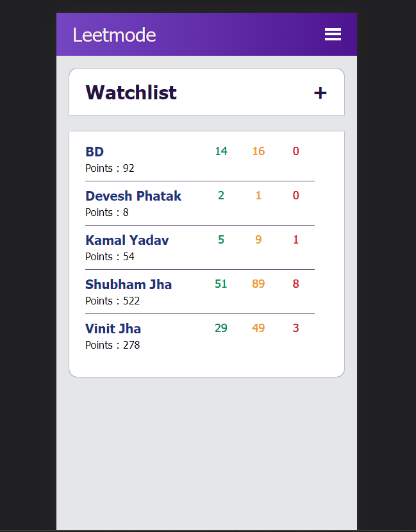This screenshot has height=532, width=416.
Task: Click the green progress indicator for Shubham Jha
Action: coord(221,284)
